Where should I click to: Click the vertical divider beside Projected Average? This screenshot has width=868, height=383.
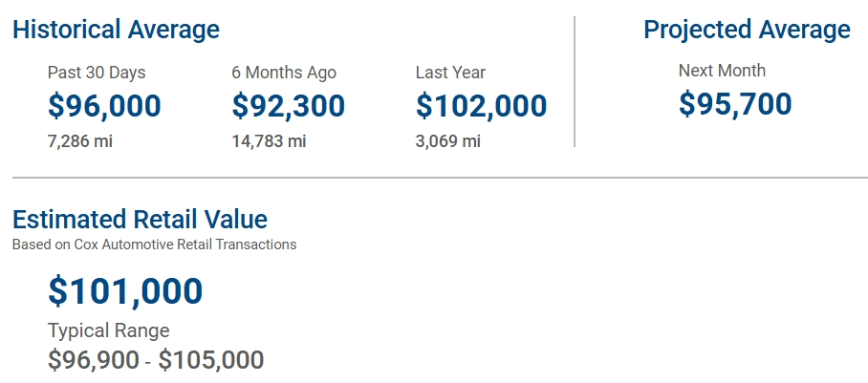pyautogui.click(x=575, y=81)
